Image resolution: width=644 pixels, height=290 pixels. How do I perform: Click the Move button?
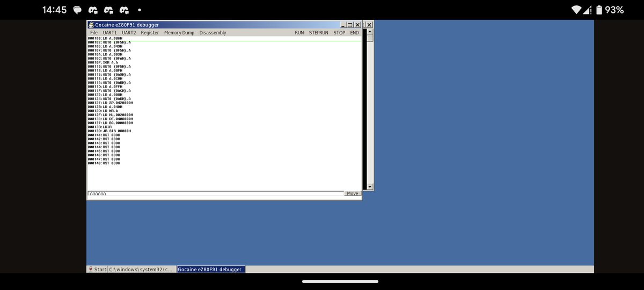353,193
